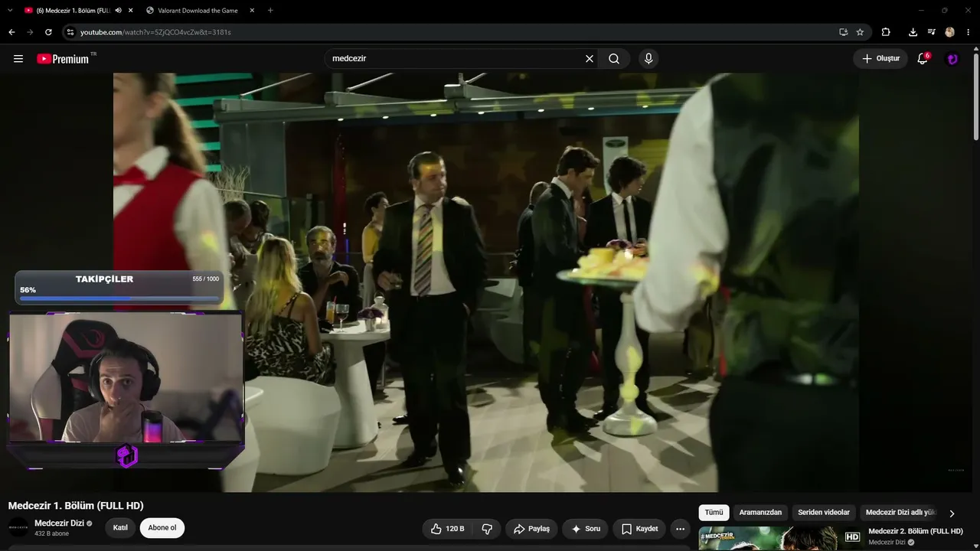Click the video player to pause playback
980x551 pixels.
[x=486, y=282]
